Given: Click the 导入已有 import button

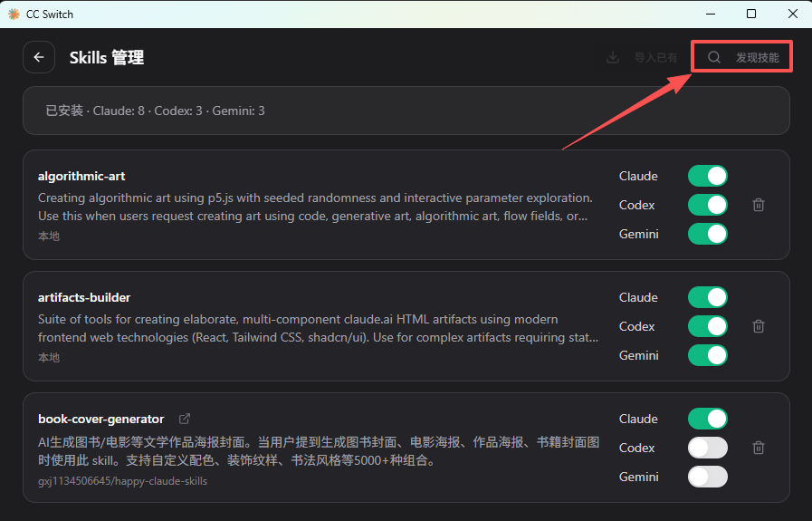Looking at the screenshot, I should (642, 58).
